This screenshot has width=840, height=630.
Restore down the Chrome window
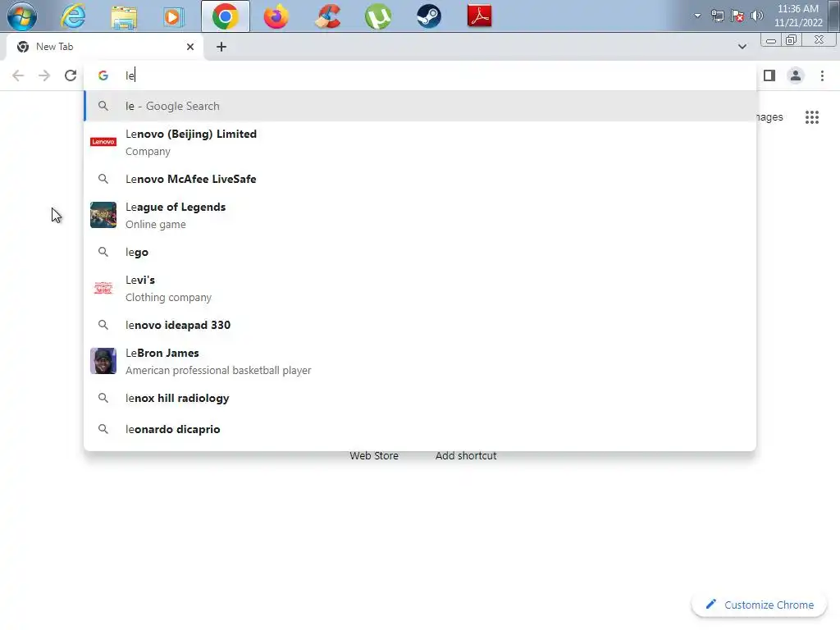pyautogui.click(x=792, y=40)
